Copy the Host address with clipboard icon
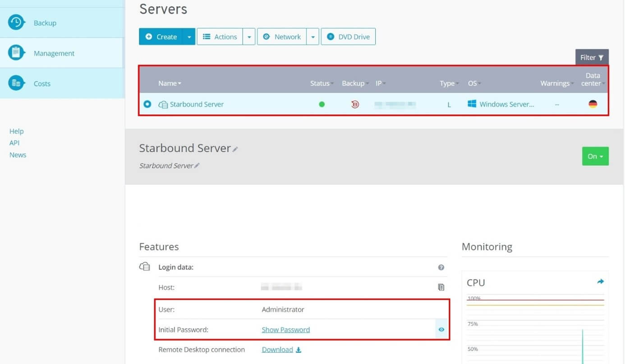Image resolution: width=625 pixels, height=364 pixels. click(441, 287)
